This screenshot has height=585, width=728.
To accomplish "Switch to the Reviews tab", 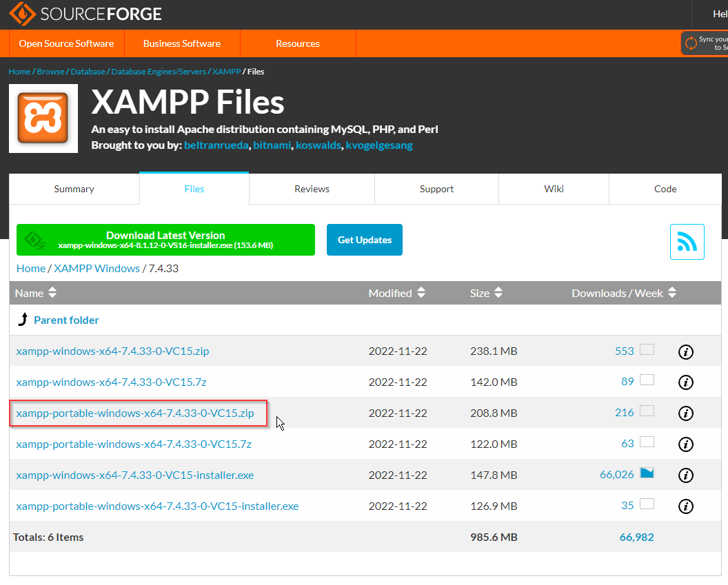I will tap(312, 189).
